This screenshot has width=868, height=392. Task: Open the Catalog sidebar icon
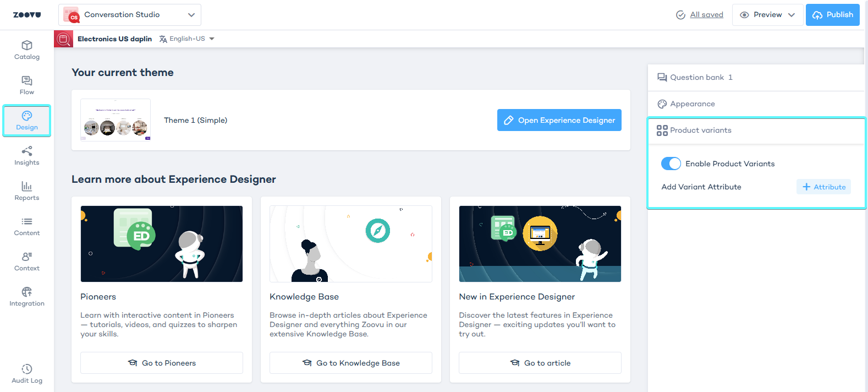pyautogui.click(x=26, y=50)
